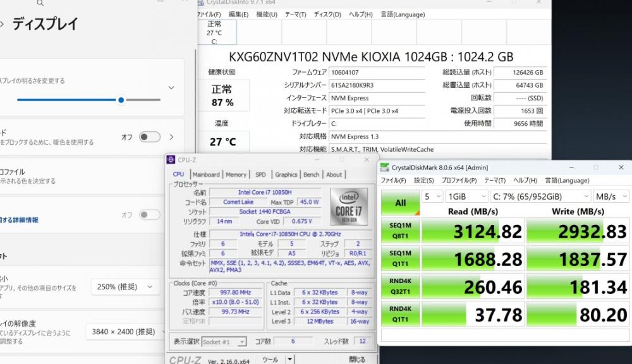
Task: Click the Intel Core i7 logo badge
Action: click(x=348, y=206)
